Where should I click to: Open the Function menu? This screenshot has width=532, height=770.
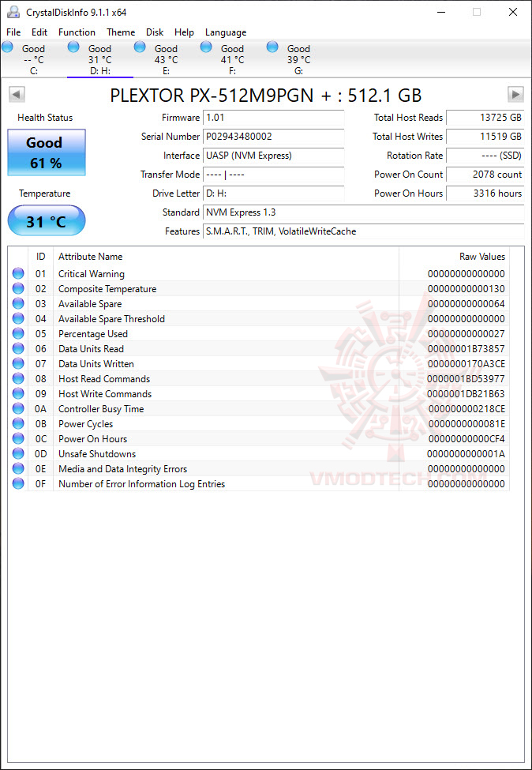(77, 32)
